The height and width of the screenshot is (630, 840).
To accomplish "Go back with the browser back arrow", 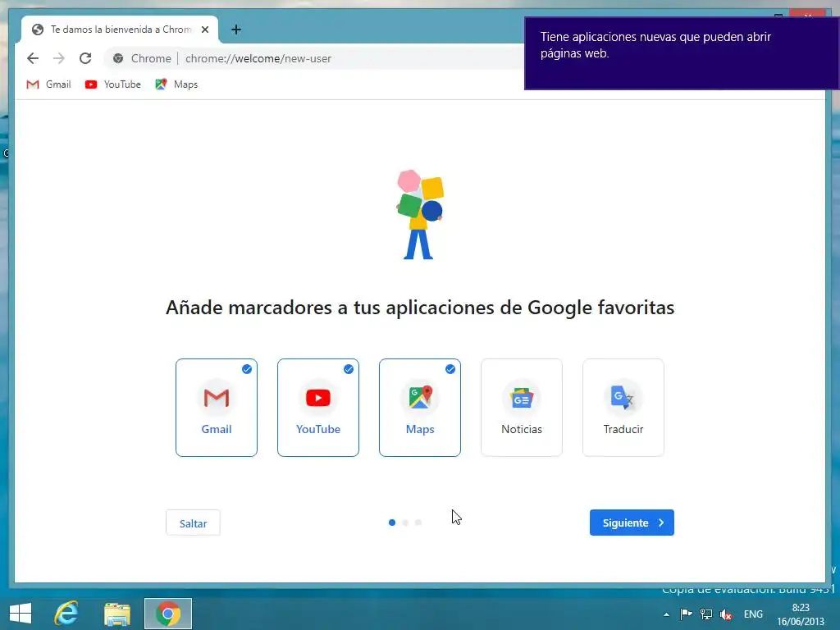I will point(33,58).
